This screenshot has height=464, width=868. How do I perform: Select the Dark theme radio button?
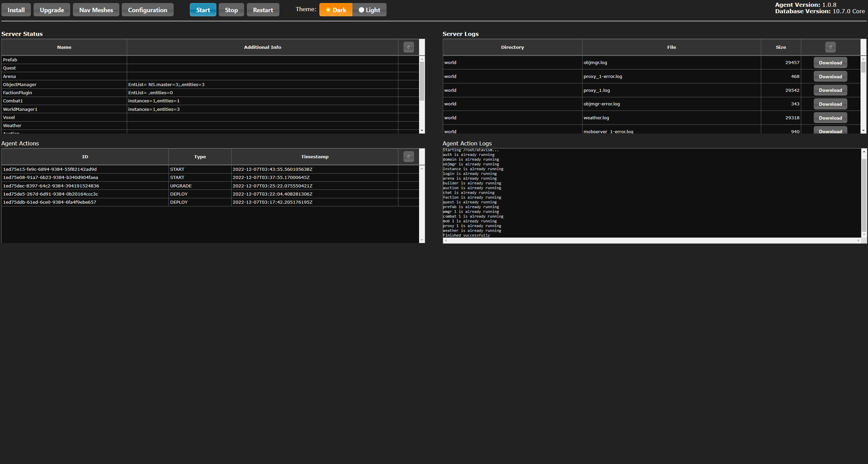click(x=335, y=10)
